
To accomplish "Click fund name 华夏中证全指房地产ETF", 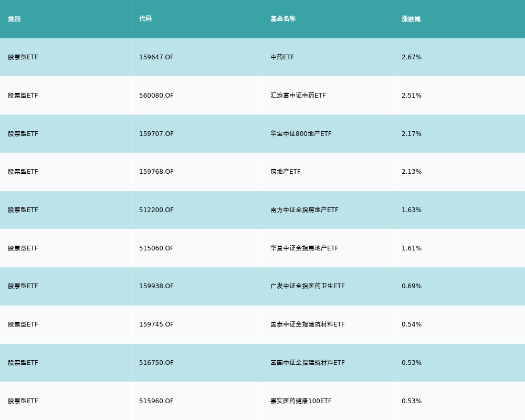I will [304, 248].
